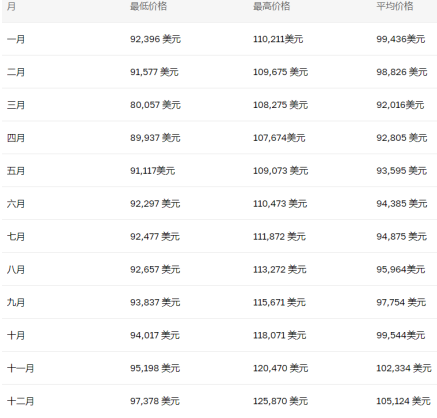Screen dimensions: 437x418
Task: Click the 四月 average price 92,805 美元
Action: tap(402, 138)
